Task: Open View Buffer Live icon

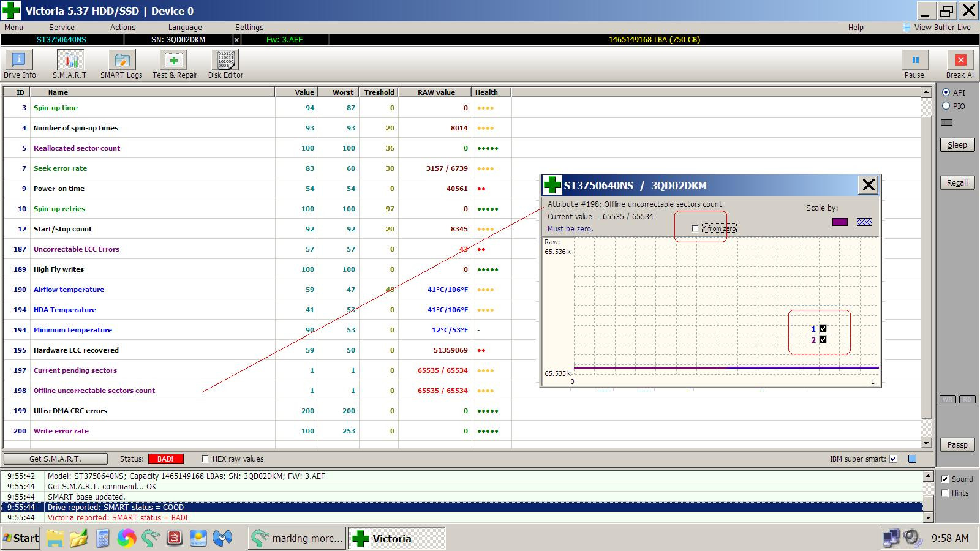Action: click(x=907, y=28)
